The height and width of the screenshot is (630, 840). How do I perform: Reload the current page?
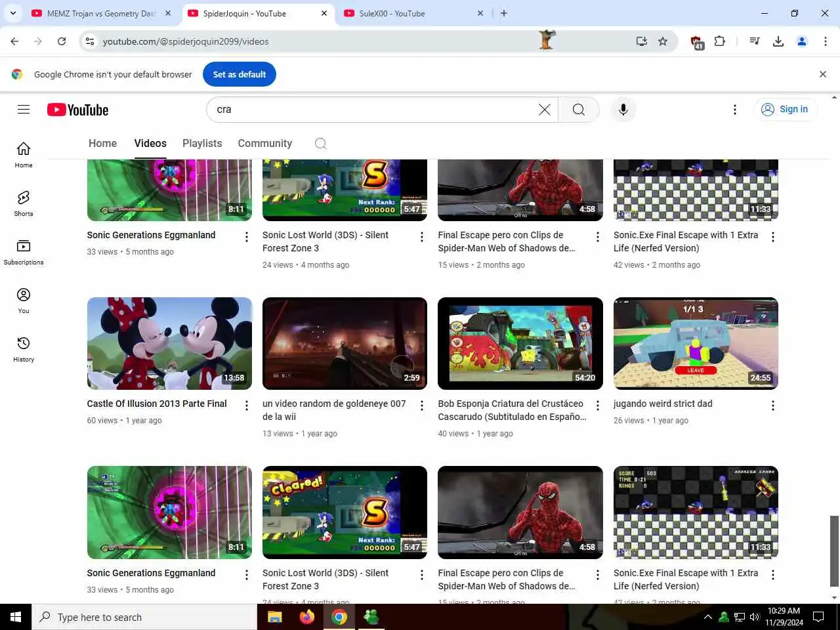pos(62,41)
